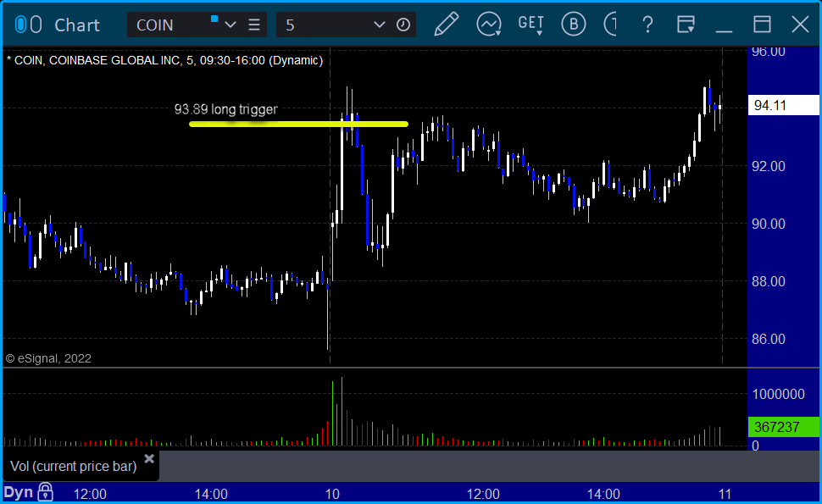Screen dimensions: 822x504
Task: Toggle the Dyn lock icon
Action: [x=46, y=492]
